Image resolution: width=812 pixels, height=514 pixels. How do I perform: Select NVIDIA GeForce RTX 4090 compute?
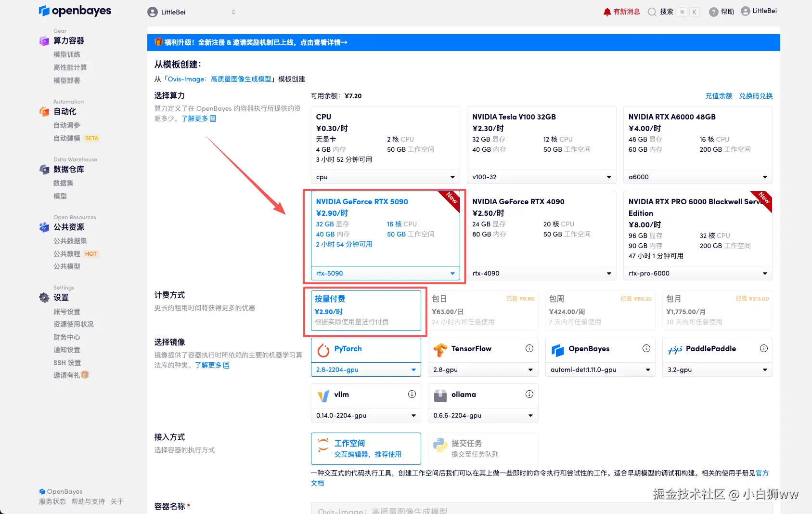[x=541, y=229]
